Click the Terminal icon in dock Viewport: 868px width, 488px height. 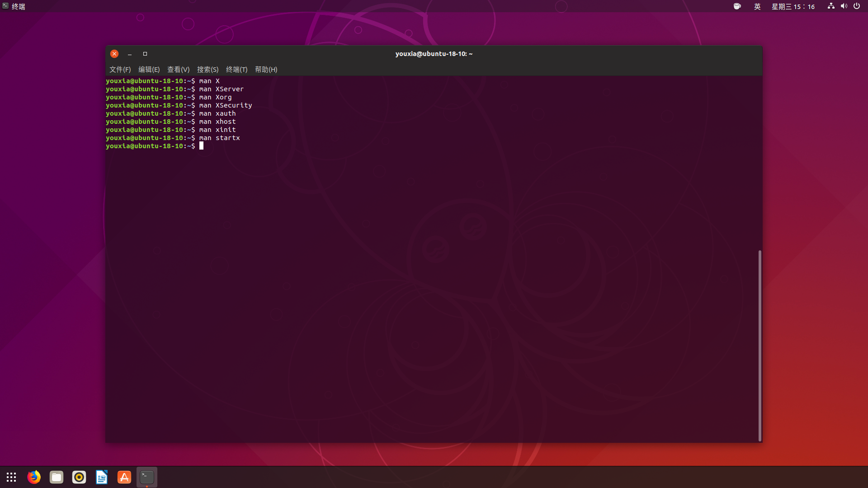point(147,477)
